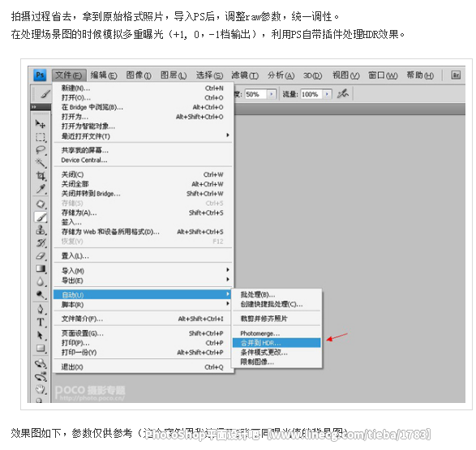Expand the 最近打开文件(T) submenu arrow
This screenshot has width=476, height=450.
coord(228,135)
